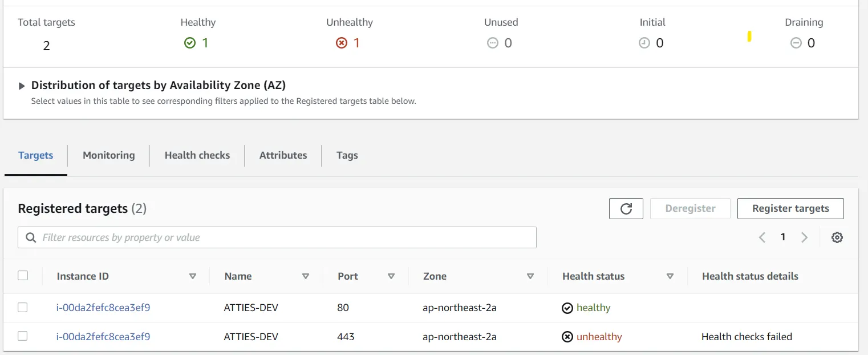Sort the Port column dropdown arrow
The width and height of the screenshot is (868, 355).
click(x=391, y=276)
